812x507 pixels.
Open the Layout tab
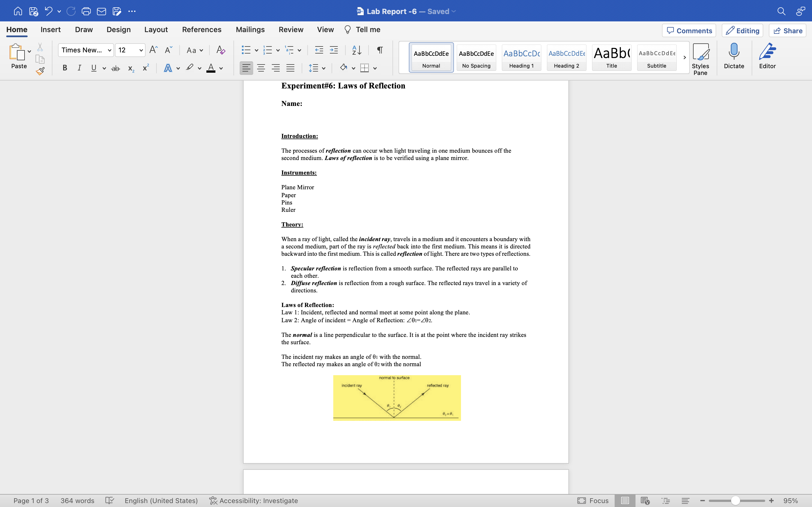click(x=156, y=30)
